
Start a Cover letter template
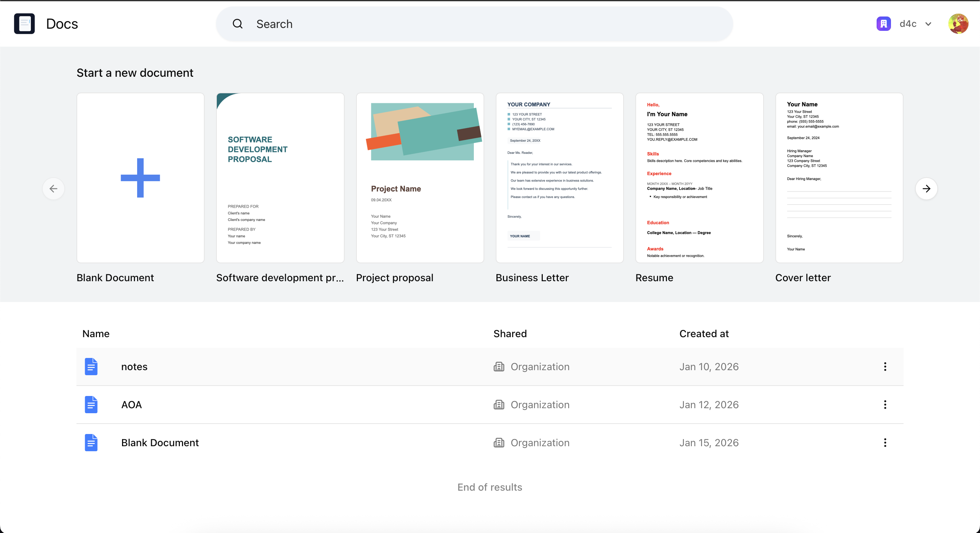coord(839,178)
